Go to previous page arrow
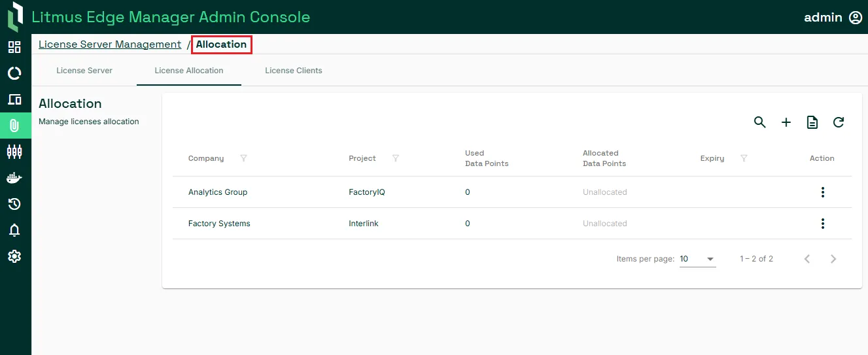This screenshot has width=868, height=355. 807,259
